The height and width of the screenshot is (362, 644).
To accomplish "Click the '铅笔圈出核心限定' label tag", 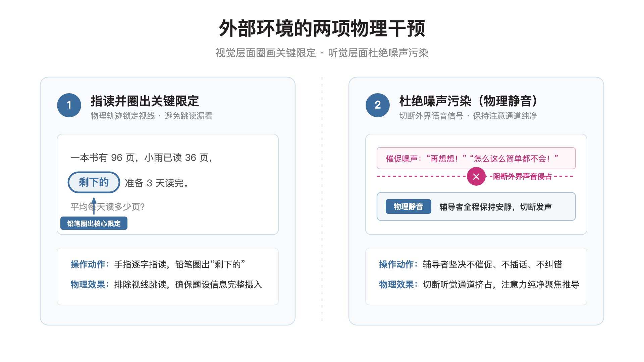I will 94,224.
